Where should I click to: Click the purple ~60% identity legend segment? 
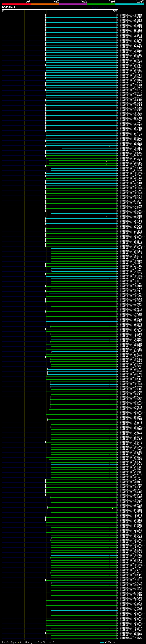[x=73, y=4]
